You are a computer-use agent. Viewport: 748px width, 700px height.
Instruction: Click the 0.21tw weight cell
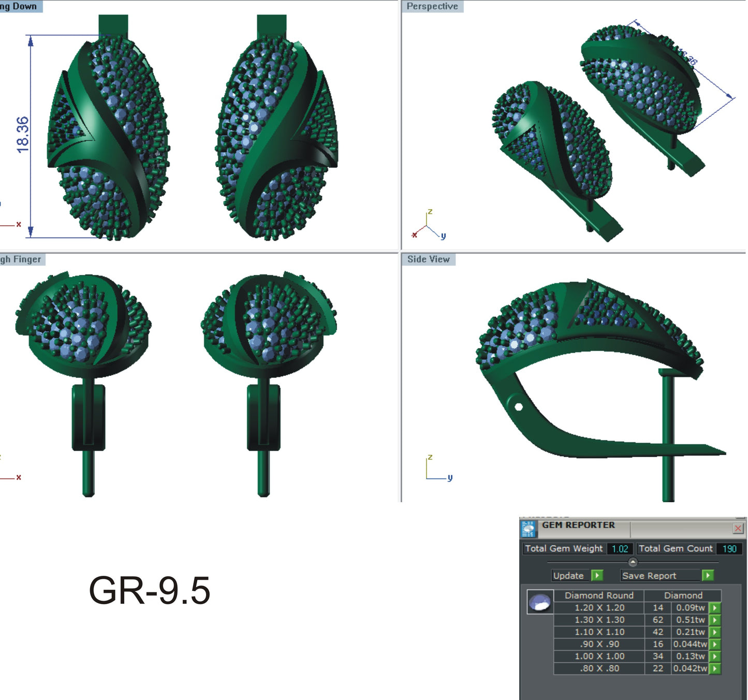coord(690,632)
